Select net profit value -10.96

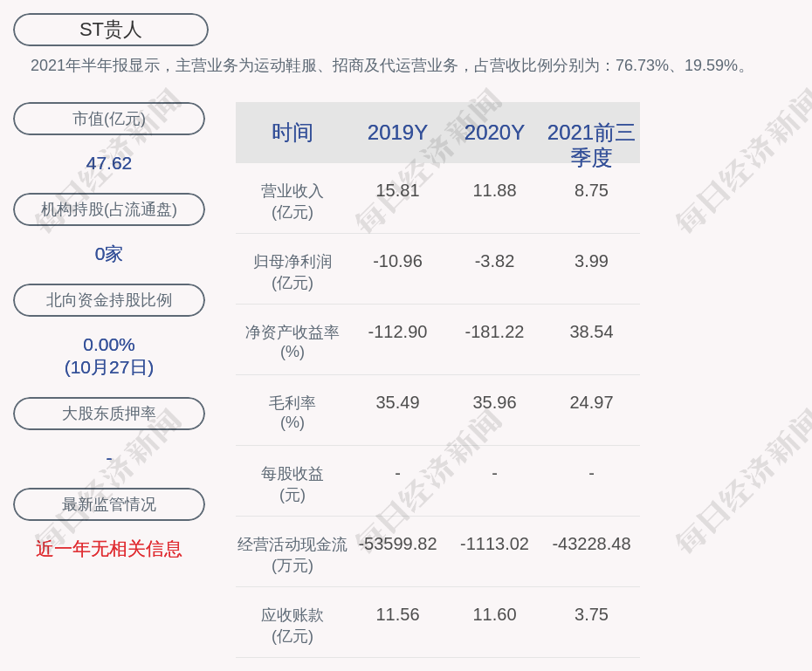[398, 261]
